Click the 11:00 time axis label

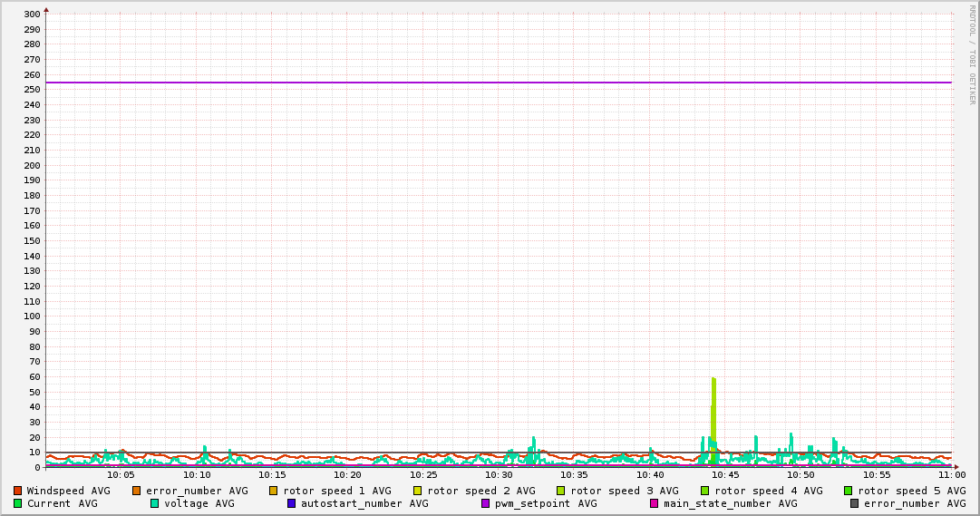point(951,474)
